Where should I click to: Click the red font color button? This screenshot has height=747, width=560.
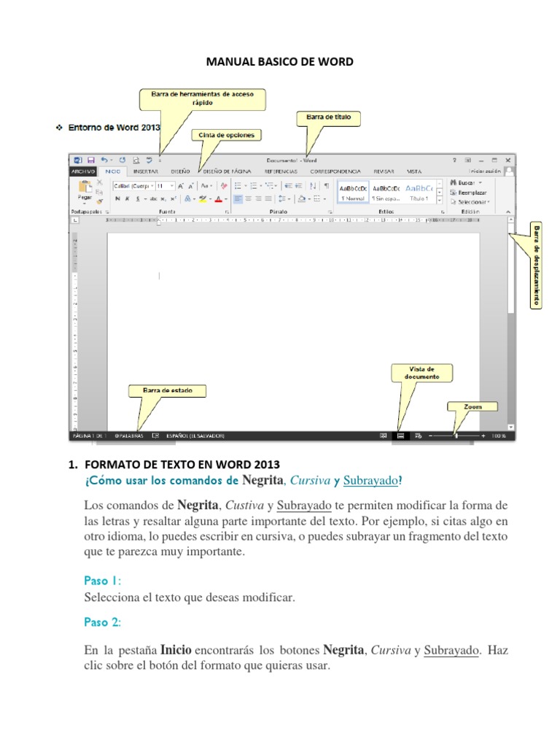pos(219,199)
